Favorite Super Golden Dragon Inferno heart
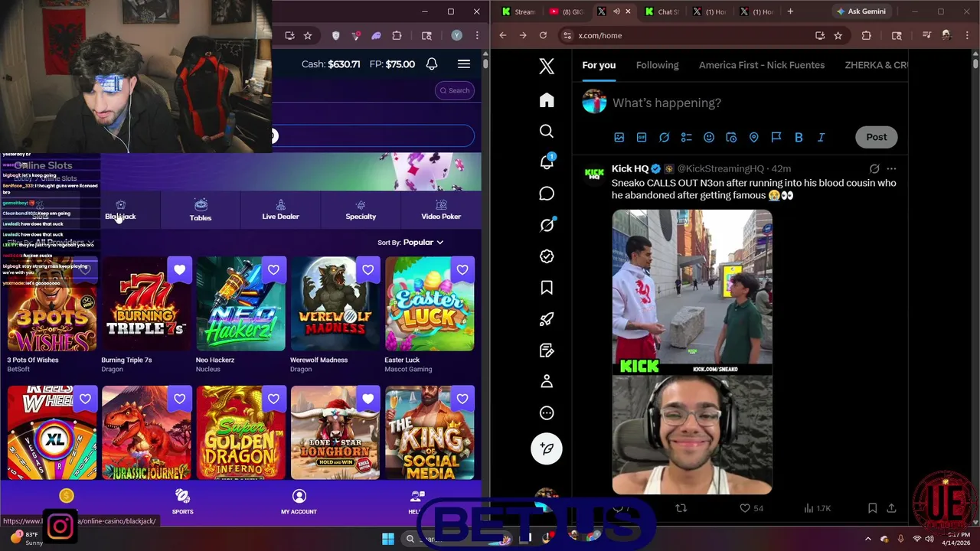980x551 pixels. point(273,399)
